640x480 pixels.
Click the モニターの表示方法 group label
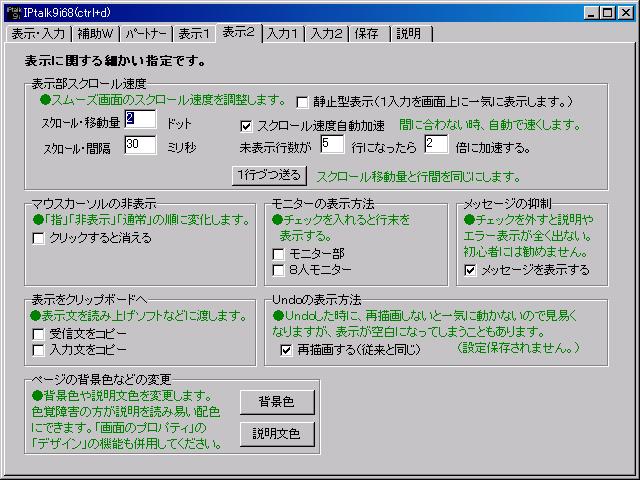323,204
